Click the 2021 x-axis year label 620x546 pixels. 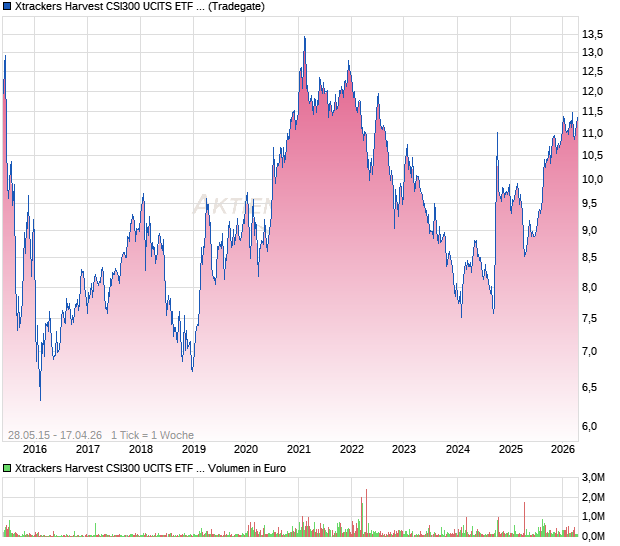[299, 450]
